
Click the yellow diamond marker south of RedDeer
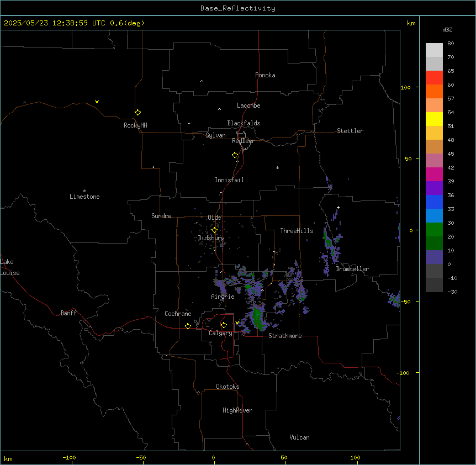(x=235, y=155)
